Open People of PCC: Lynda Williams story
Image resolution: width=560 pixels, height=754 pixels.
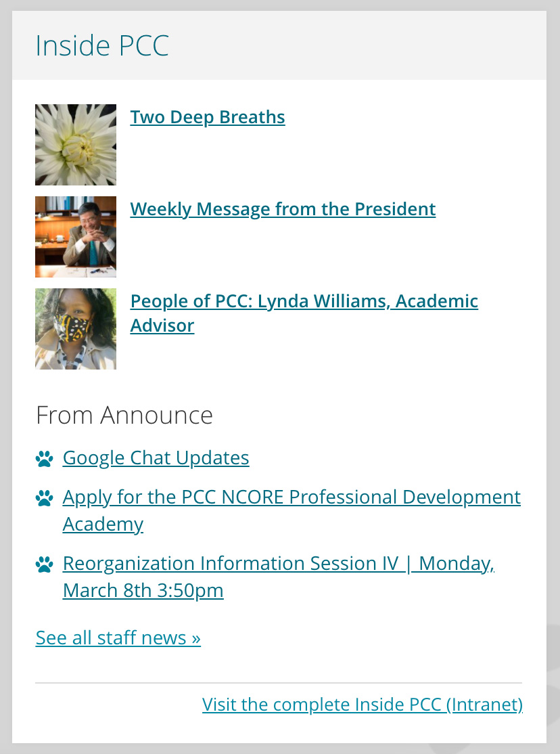tap(304, 301)
